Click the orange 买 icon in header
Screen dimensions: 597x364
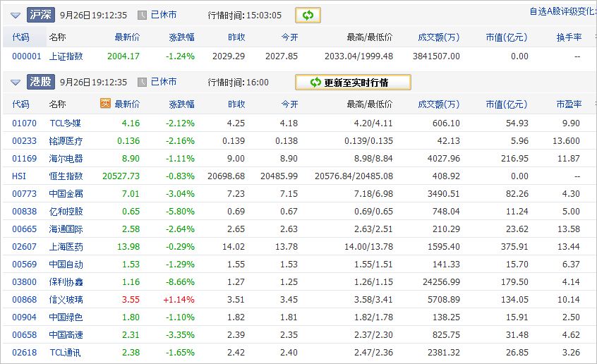pyautogui.click(x=105, y=103)
